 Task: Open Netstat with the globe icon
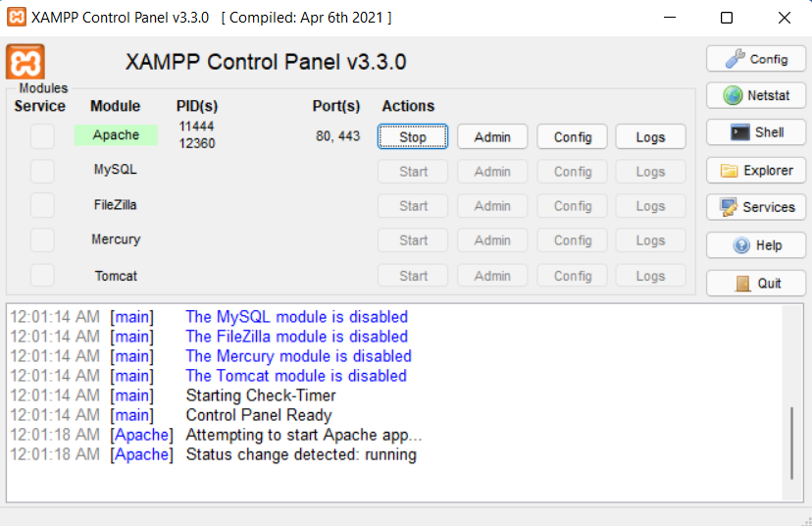(755, 95)
